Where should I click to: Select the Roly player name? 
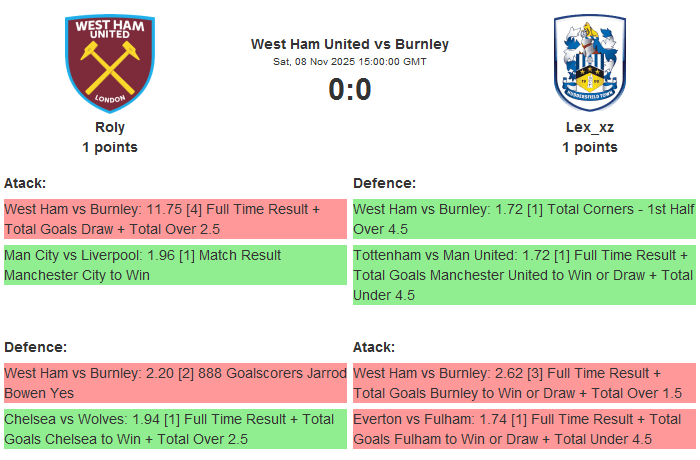click(x=110, y=127)
